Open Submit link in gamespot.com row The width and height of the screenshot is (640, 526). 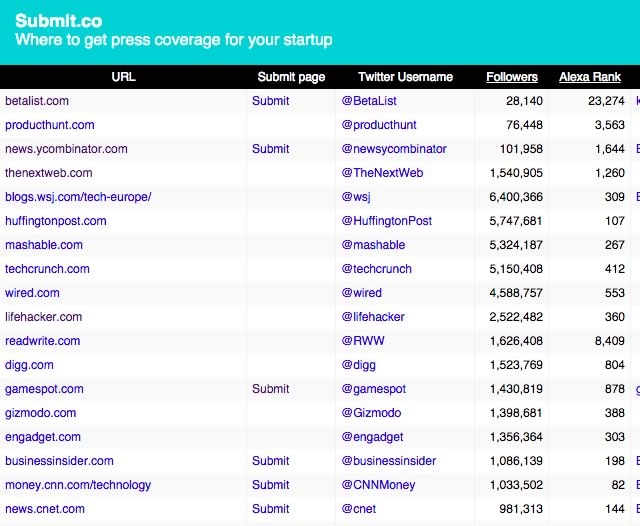click(x=270, y=389)
